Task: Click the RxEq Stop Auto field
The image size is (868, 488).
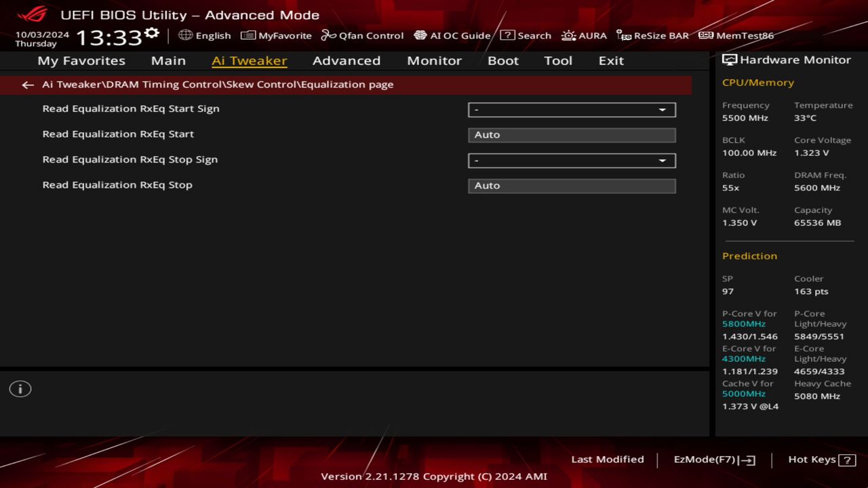Action: [572, 186]
